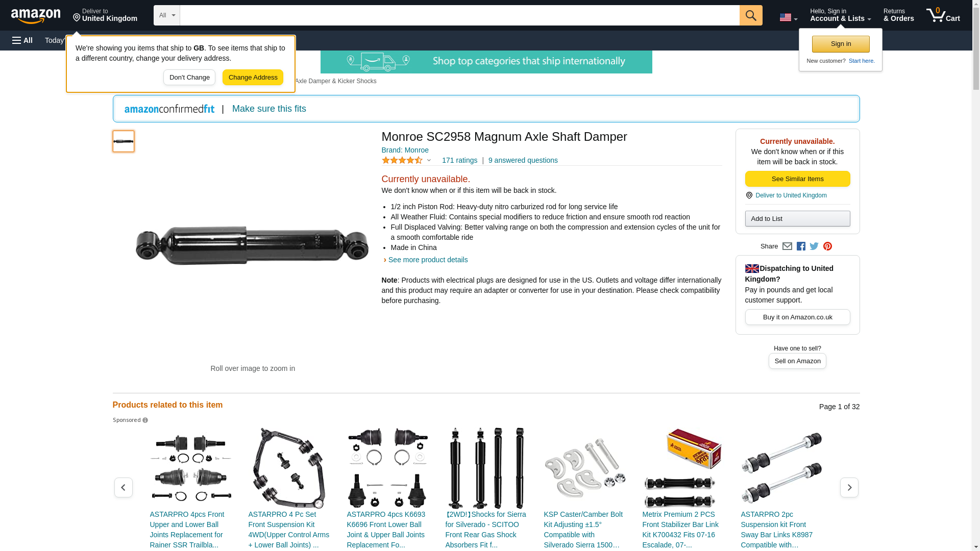Open the country flag language dropdown
Screen dimensions: 980x551
coord(788,17)
